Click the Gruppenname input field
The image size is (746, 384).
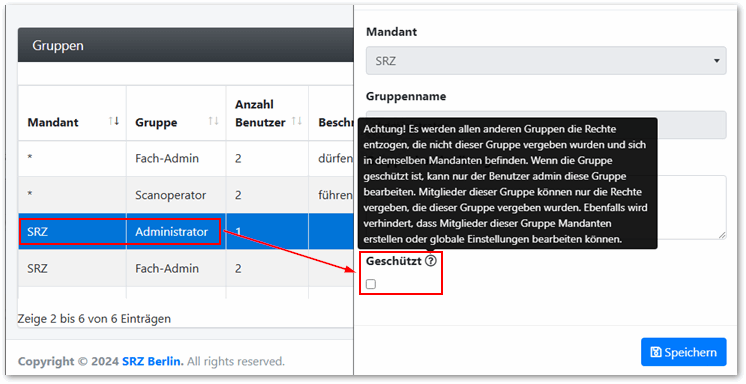pyautogui.click(x=546, y=125)
